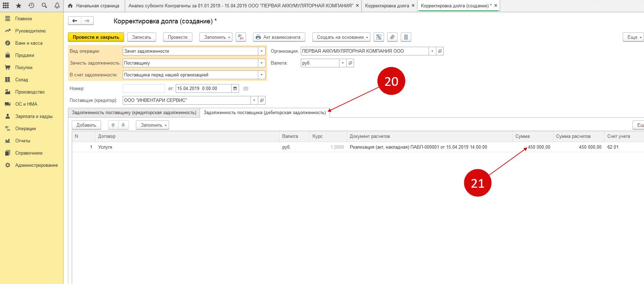644x284 pixels.
Task: Select Сумма cell 450 000,00
Action: click(x=533, y=147)
